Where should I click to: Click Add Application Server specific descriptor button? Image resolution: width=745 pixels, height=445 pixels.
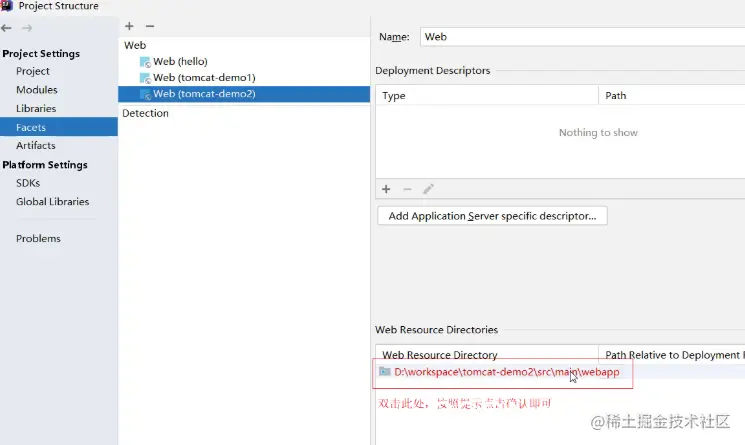point(492,216)
